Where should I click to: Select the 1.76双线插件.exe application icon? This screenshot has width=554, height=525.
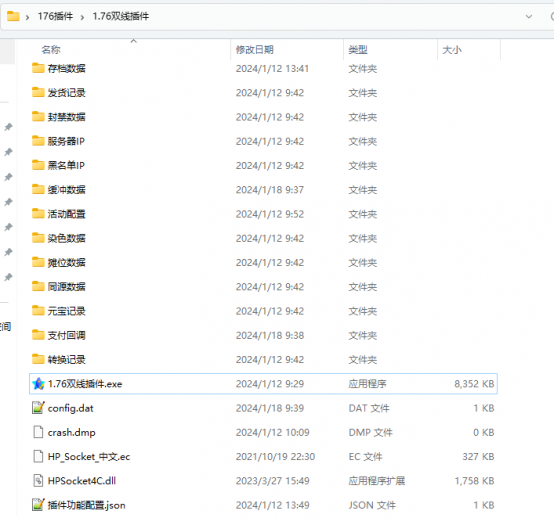tap(38, 384)
